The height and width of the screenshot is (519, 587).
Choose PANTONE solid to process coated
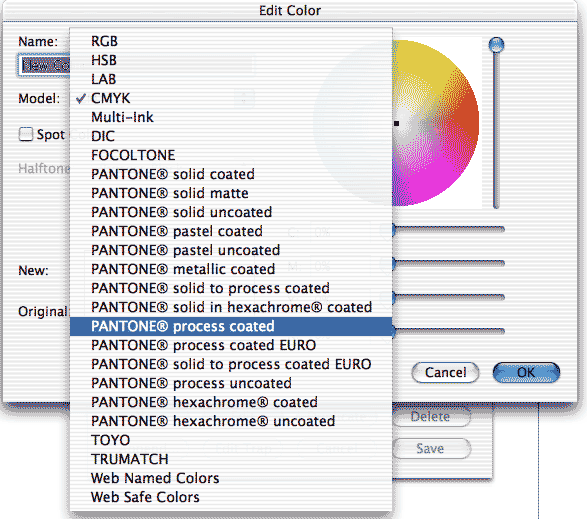pos(231,288)
